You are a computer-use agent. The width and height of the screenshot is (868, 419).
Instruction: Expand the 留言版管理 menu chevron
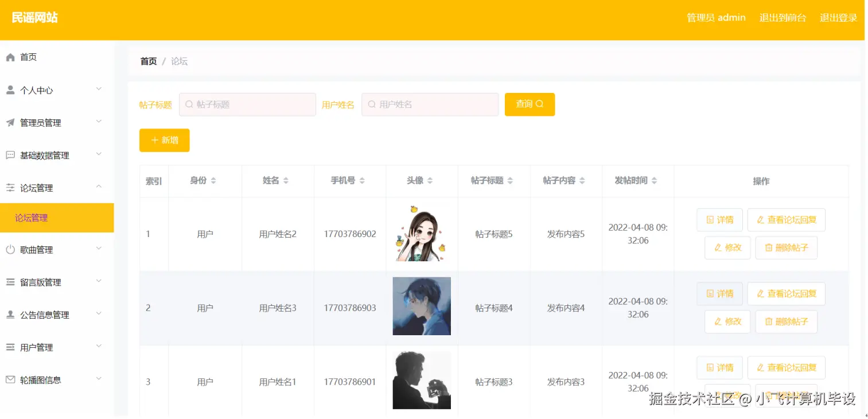99,281
